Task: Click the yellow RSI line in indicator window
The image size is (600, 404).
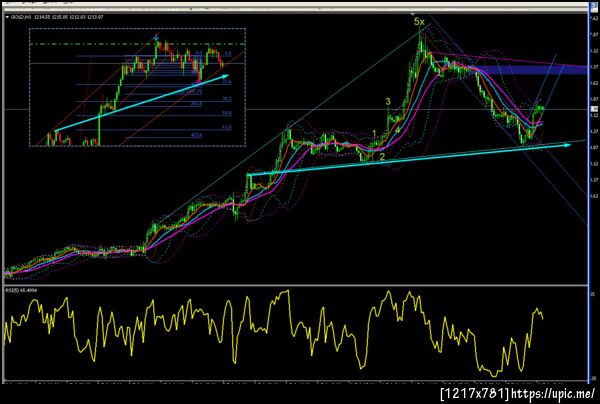Action: click(273, 333)
